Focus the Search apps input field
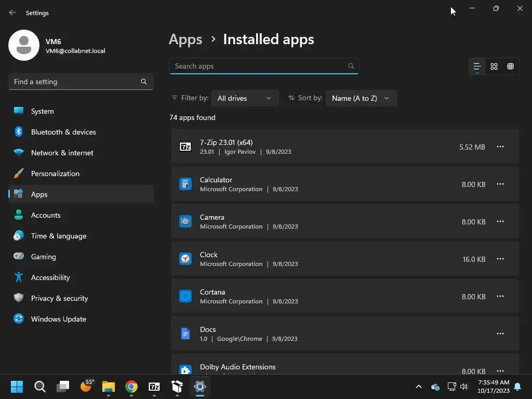The image size is (532, 399). pos(258,66)
